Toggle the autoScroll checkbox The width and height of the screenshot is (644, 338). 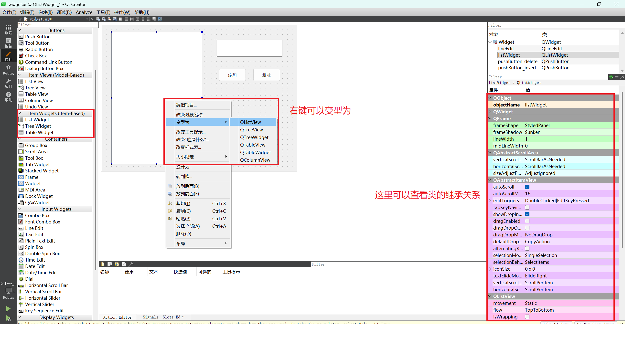point(527,187)
